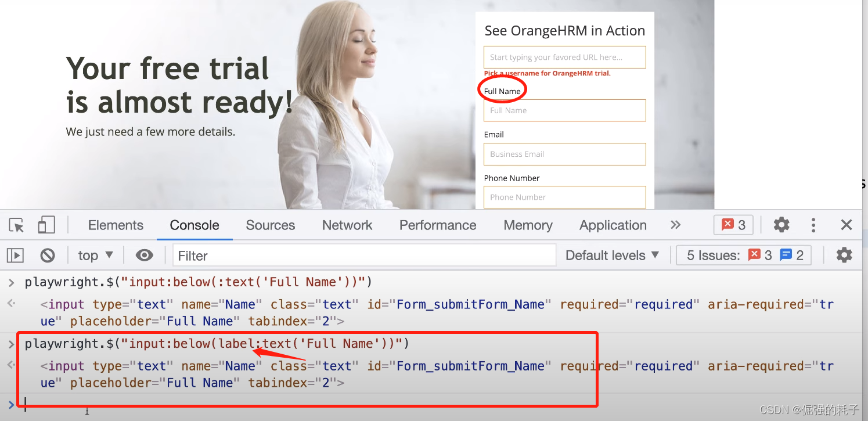Click the See OrangeHRM in Action heading

pos(565,31)
